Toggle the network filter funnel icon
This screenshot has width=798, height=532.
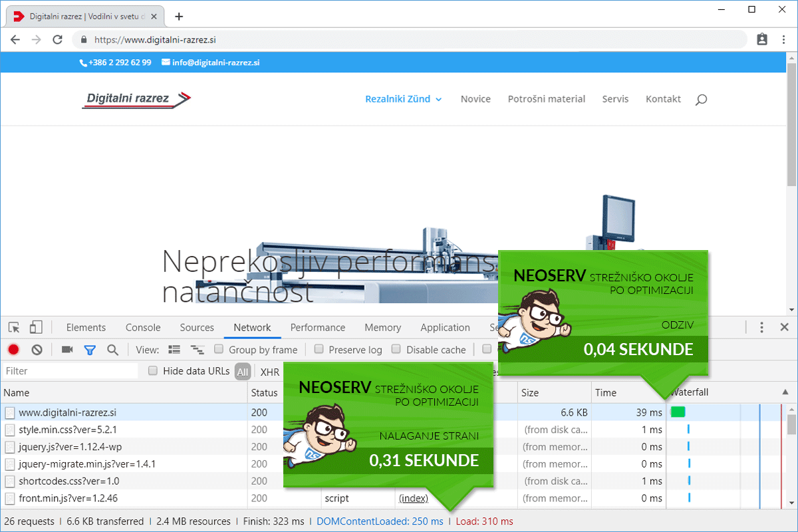[x=90, y=350]
